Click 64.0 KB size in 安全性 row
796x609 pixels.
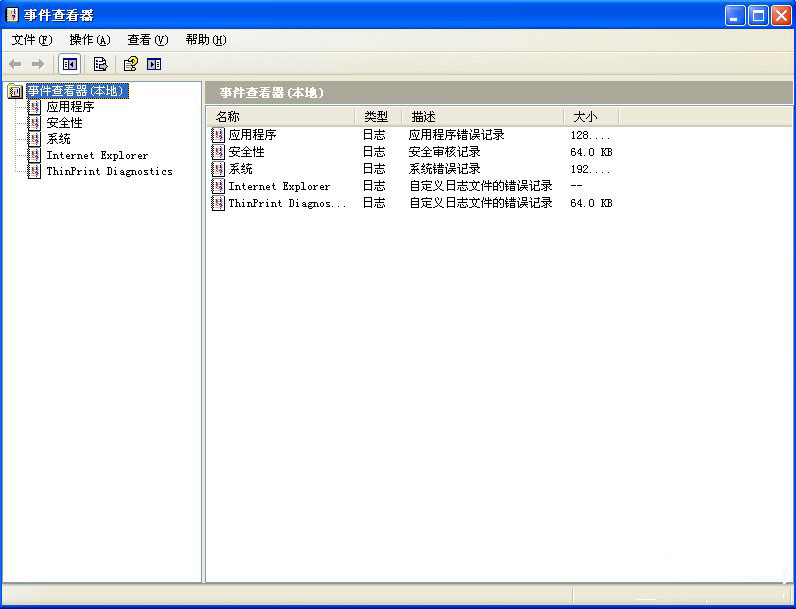591,152
